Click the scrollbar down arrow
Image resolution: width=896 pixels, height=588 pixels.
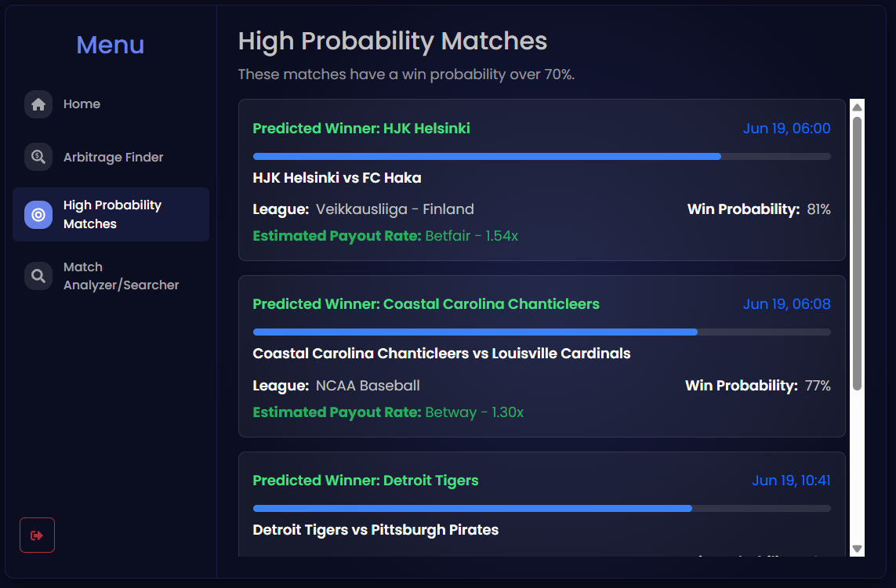coord(857,549)
